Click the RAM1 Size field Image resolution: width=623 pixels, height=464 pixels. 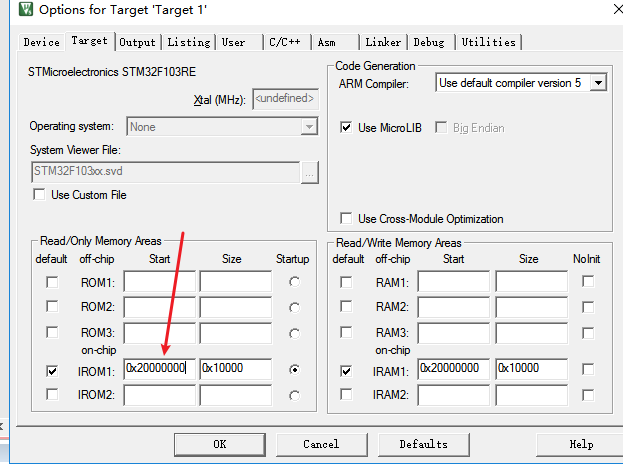[x=532, y=282]
